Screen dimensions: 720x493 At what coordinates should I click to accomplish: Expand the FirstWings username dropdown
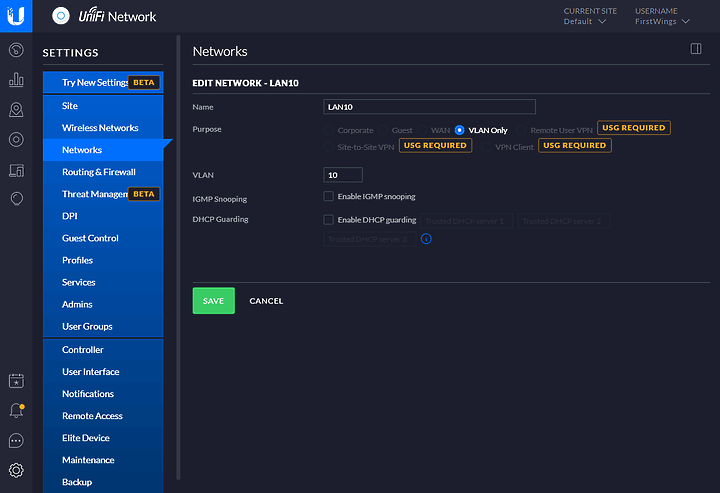click(662, 22)
